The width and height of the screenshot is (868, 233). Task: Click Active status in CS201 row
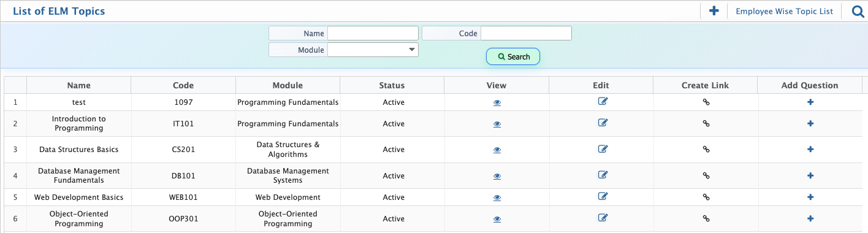pos(394,150)
